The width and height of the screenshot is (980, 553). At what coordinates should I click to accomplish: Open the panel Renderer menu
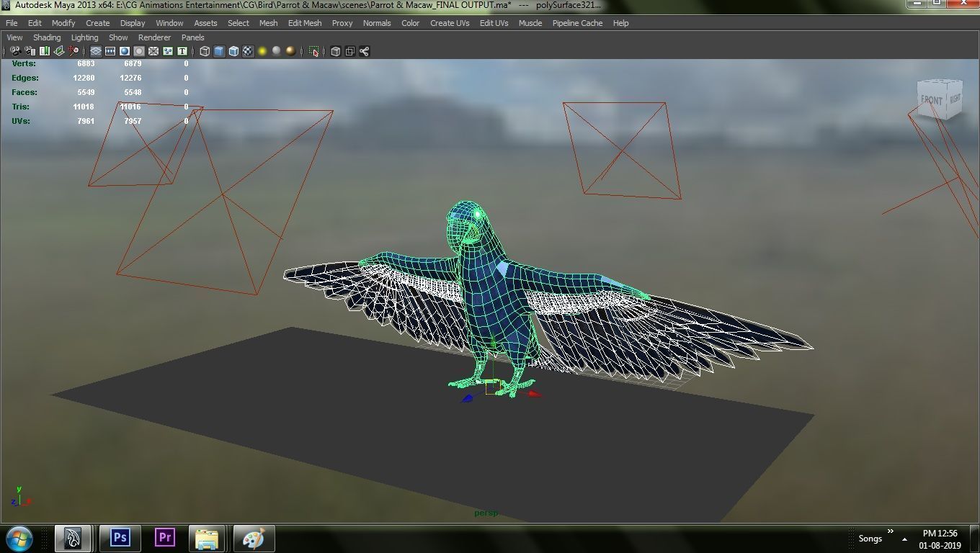pyautogui.click(x=155, y=37)
